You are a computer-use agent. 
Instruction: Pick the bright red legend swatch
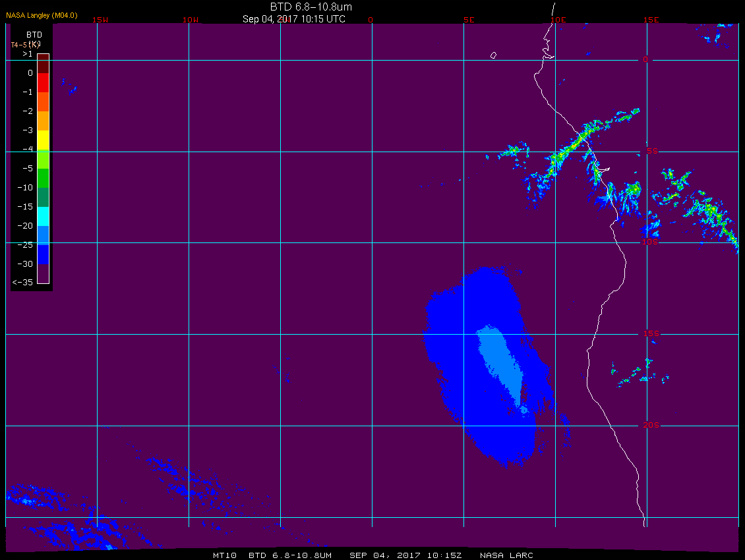point(44,82)
